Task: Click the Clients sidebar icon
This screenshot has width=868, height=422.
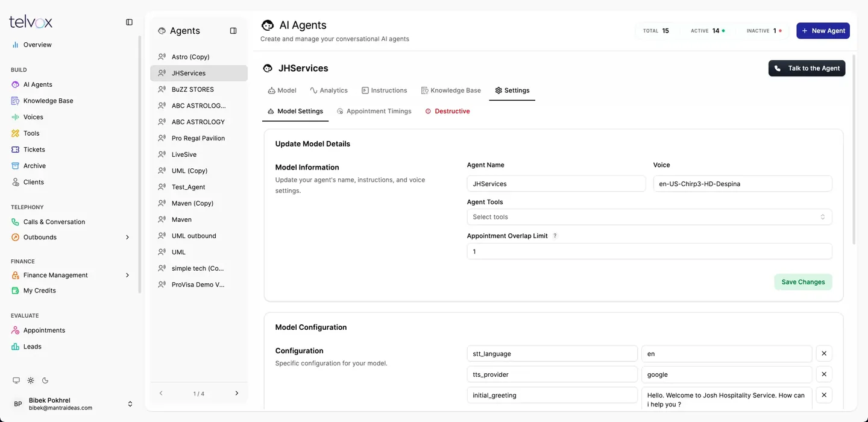Action: click(16, 182)
